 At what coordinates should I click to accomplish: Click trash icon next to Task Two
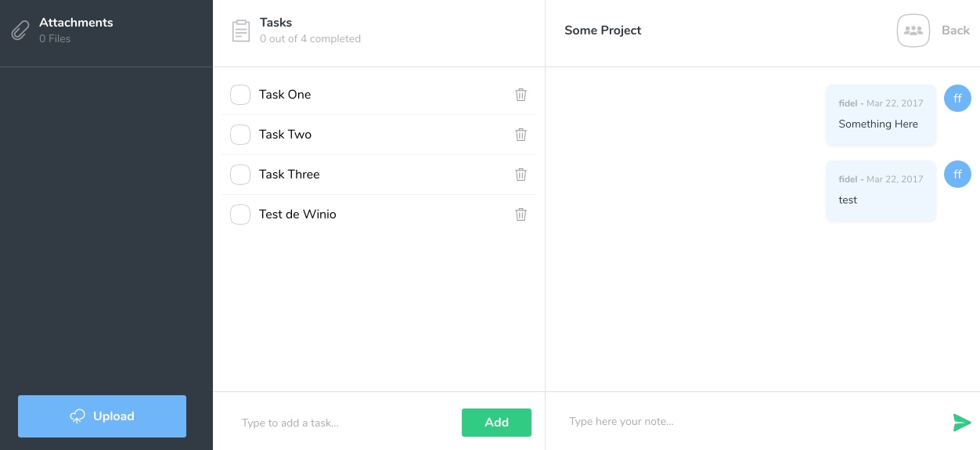tap(521, 135)
